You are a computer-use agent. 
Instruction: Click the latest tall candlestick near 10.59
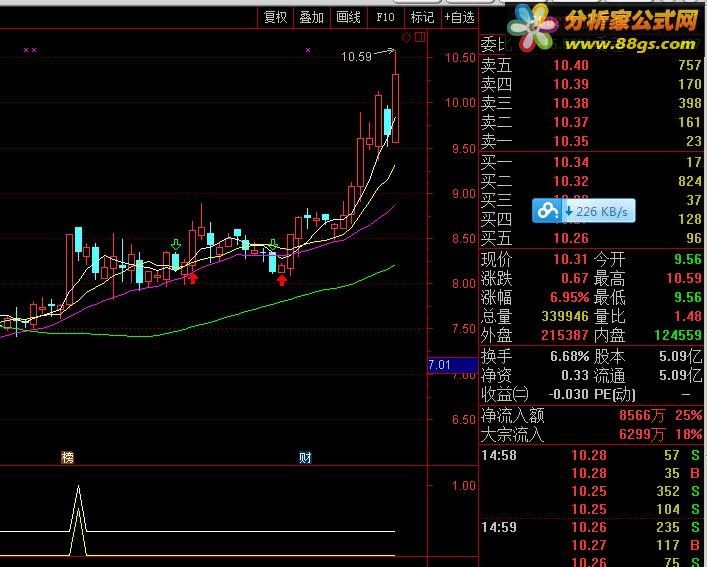pyautogui.click(x=395, y=108)
